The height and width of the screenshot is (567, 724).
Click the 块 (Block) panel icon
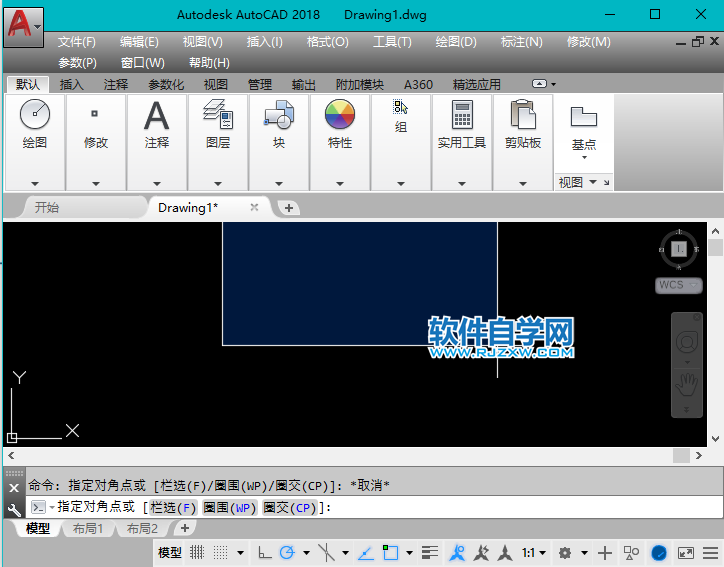(x=278, y=124)
